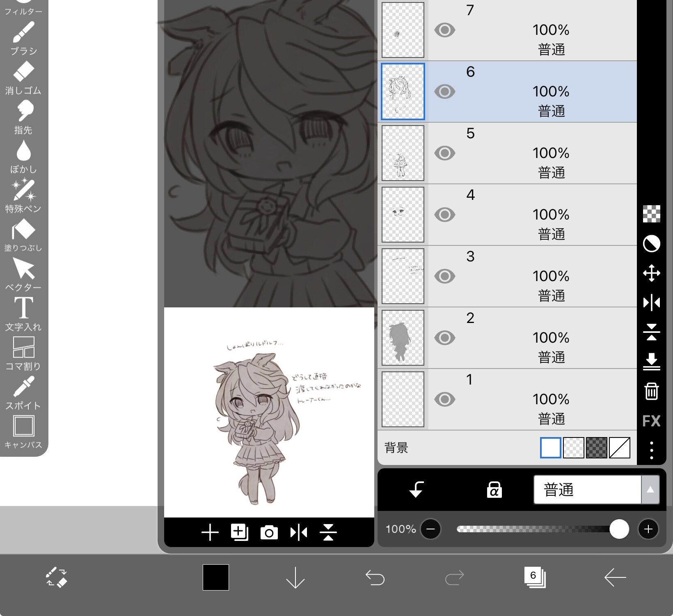The image size is (673, 616).
Task: Redo the undone action
Action: (455, 577)
